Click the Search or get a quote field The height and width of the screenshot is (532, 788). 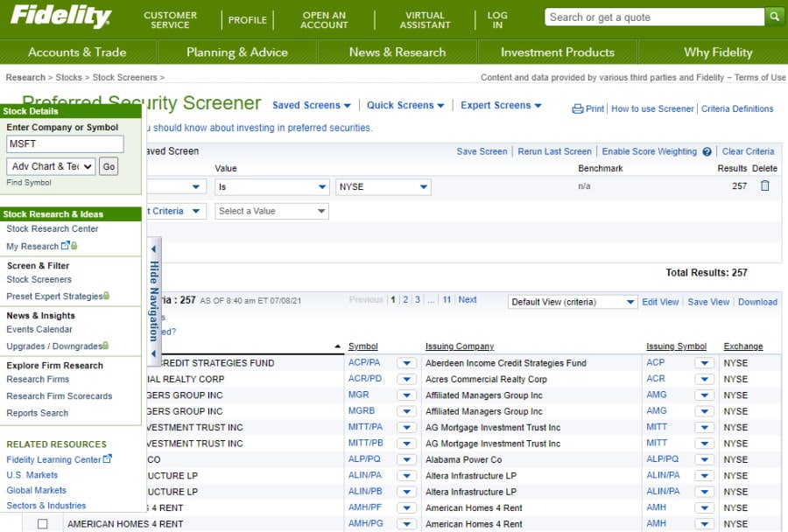pyautogui.click(x=654, y=17)
